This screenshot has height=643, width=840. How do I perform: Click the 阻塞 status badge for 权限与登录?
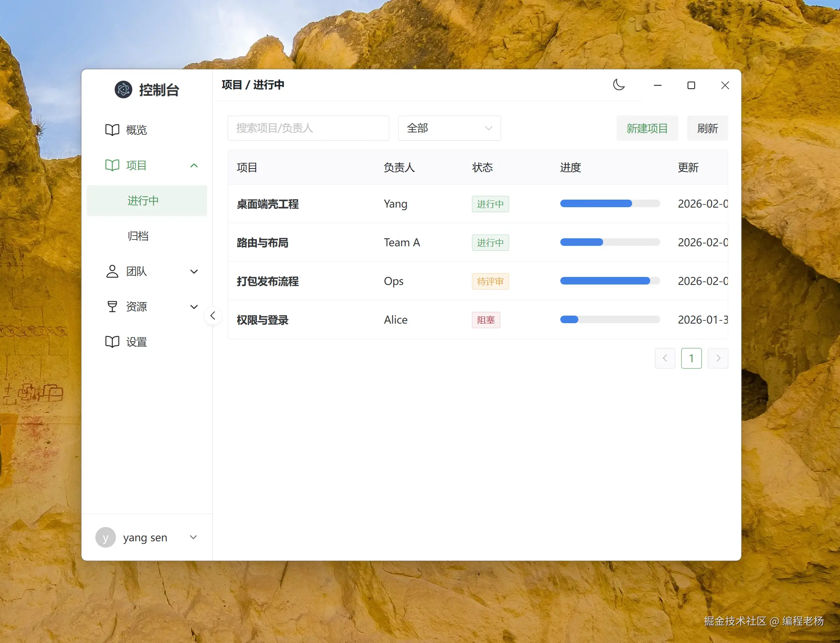pos(486,320)
